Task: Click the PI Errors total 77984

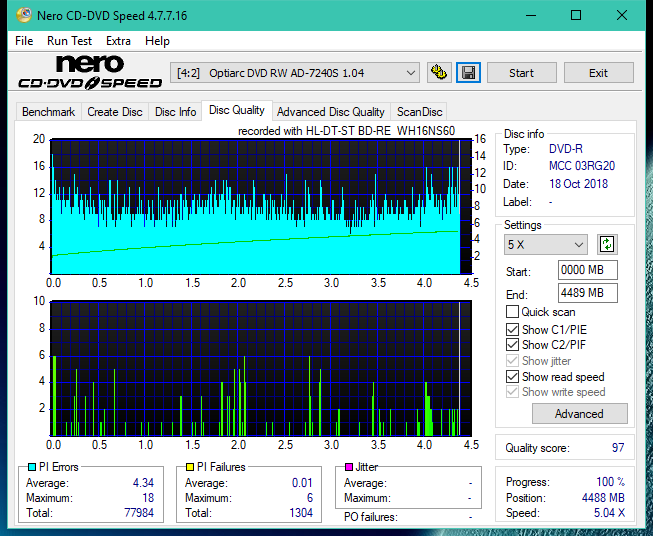Action: [139, 513]
